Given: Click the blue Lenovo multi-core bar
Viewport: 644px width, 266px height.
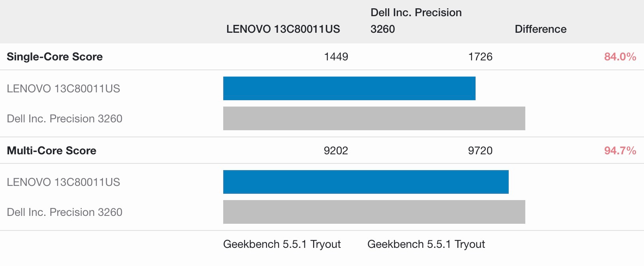Looking at the screenshot, I should 366,182.
